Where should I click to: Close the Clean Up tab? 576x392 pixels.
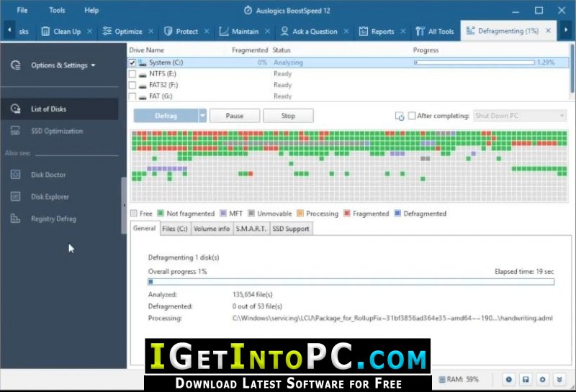click(89, 31)
